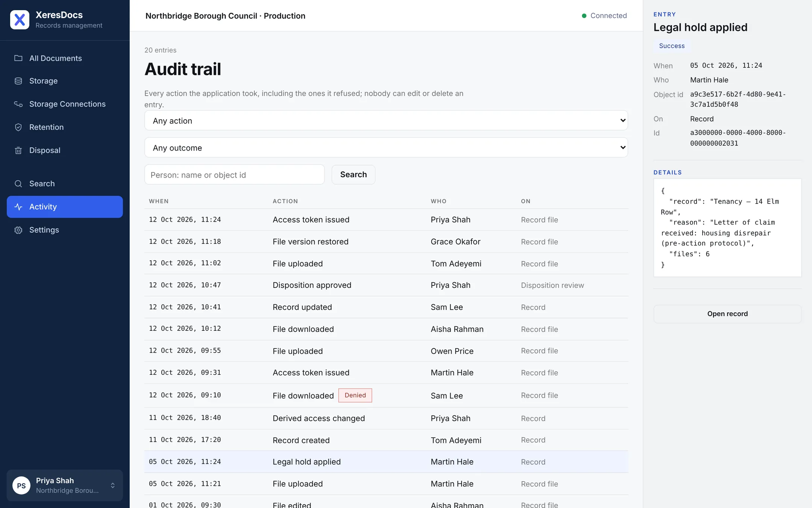The image size is (812, 508).
Task: Click the Activity pulse icon
Action: coord(18,207)
